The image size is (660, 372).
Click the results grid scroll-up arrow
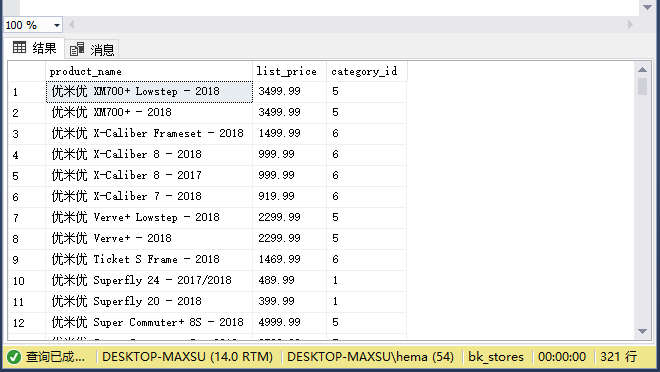[642, 69]
